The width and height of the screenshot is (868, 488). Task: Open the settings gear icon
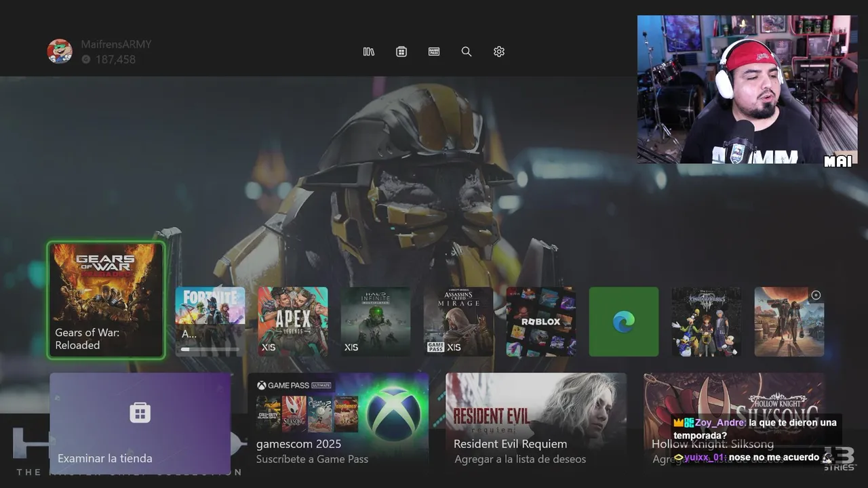coord(499,52)
